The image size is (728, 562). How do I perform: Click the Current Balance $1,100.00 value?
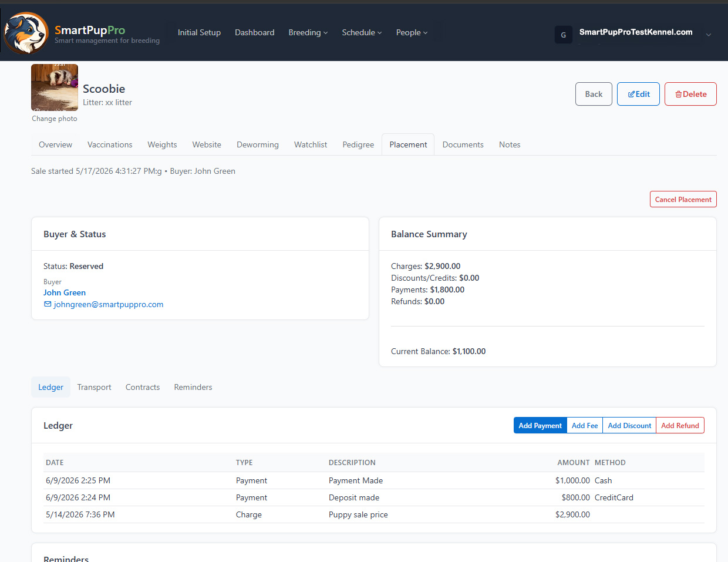coord(469,351)
